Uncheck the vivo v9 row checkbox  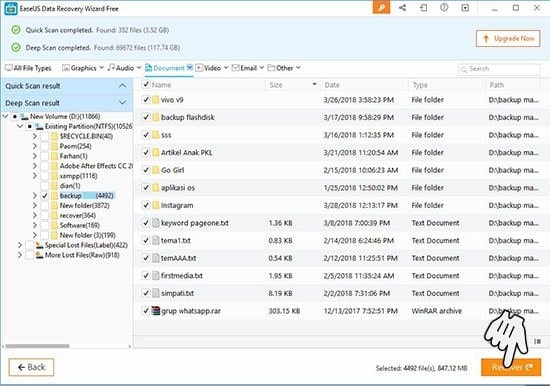tap(146, 100)
